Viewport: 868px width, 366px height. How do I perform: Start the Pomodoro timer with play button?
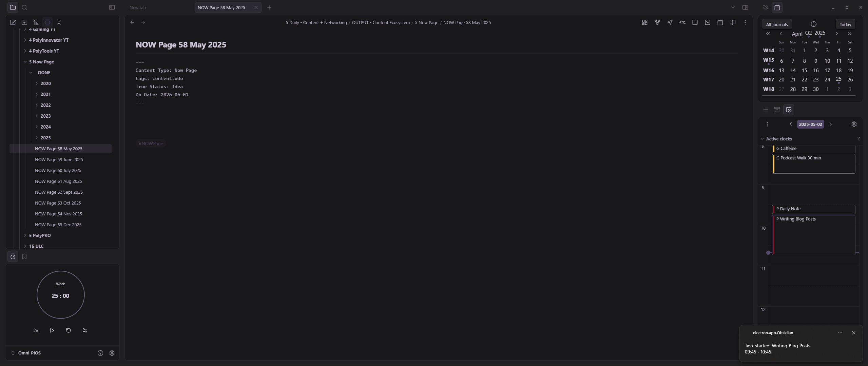click(52, 330)
